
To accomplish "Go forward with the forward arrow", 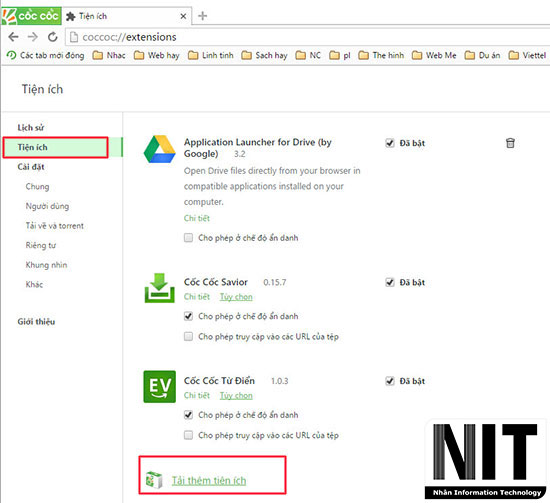I will 33,37.
